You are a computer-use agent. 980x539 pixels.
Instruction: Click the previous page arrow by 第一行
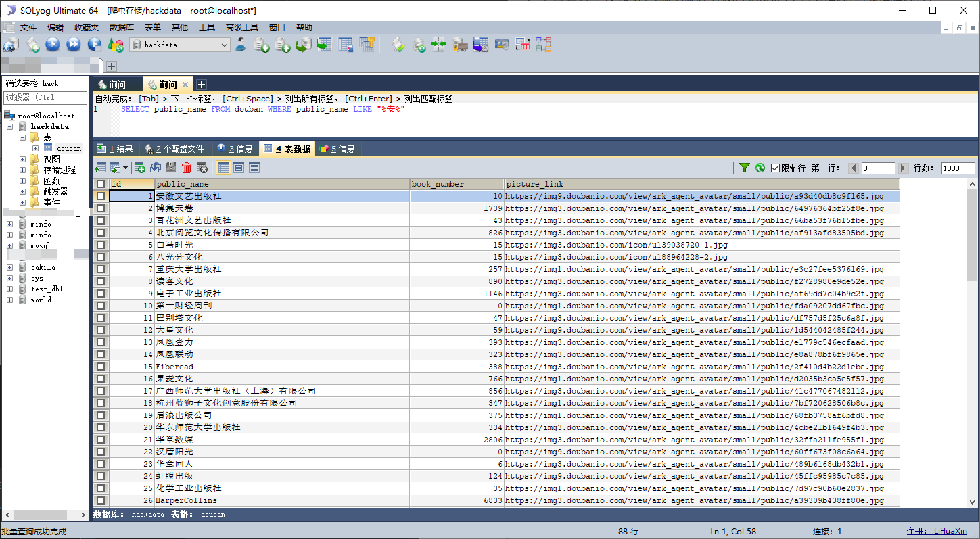click(x=854, y=168)
